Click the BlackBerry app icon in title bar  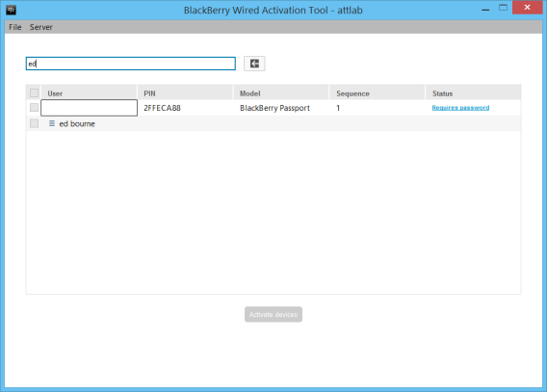[x=12, y=11]
